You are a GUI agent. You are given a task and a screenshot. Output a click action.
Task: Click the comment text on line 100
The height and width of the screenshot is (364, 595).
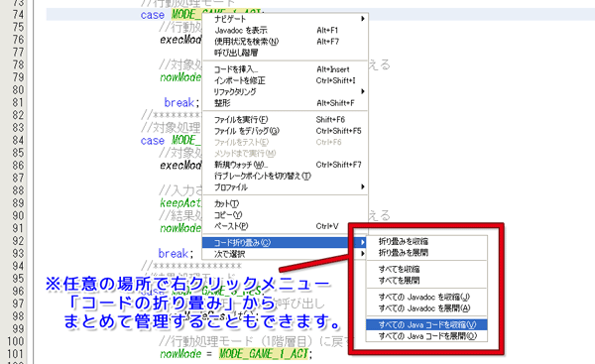tap(256, 341)
